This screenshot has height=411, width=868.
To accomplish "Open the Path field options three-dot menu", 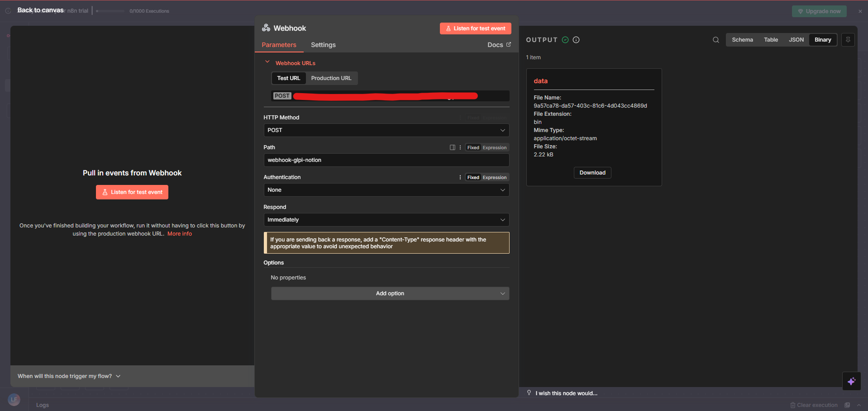I will pos(460,147).
